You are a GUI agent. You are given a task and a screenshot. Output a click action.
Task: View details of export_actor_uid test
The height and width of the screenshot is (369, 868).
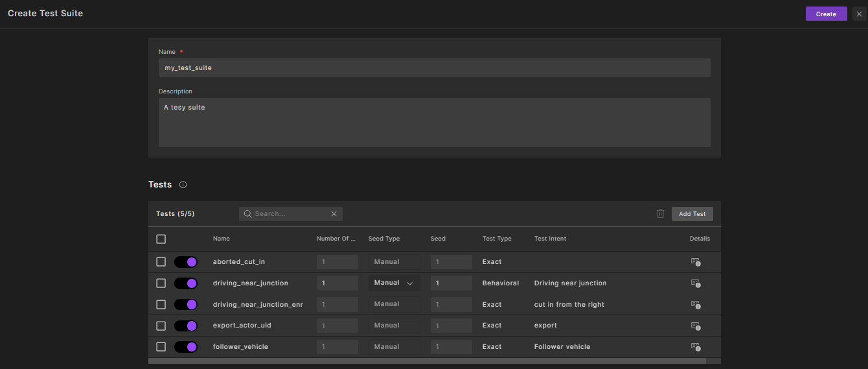coord(696,326)
